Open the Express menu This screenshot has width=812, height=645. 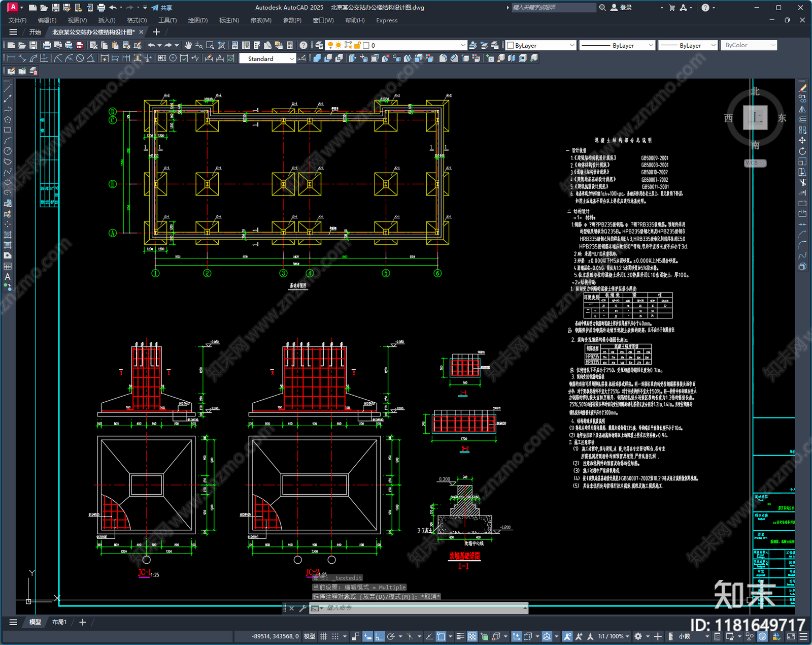tap(387, 20)
